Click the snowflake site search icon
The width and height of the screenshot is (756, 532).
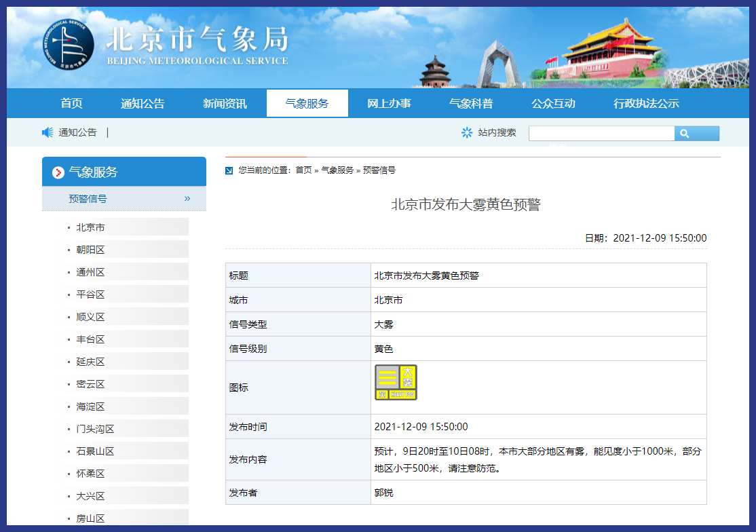pyautogui.click(x=467, y=133)
